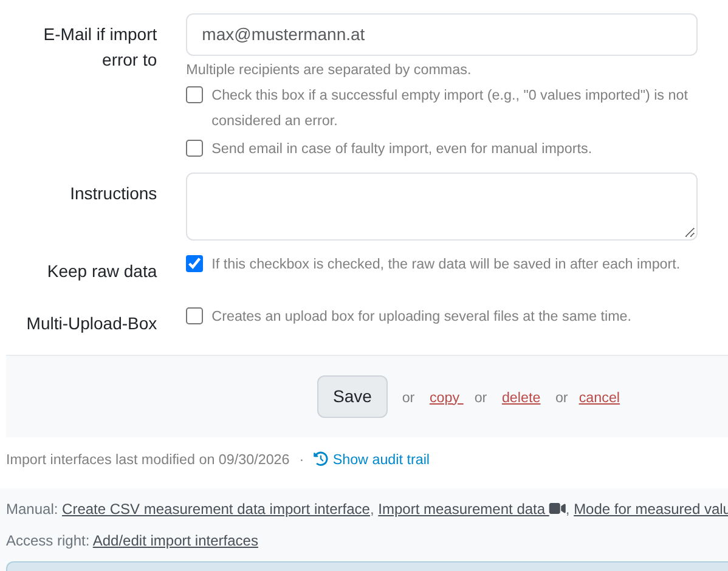Image resolution: width=728 pixels, height=571 pixels.
Task: Click the E-Mail if import error to label
Action: [x=100, y=47]
